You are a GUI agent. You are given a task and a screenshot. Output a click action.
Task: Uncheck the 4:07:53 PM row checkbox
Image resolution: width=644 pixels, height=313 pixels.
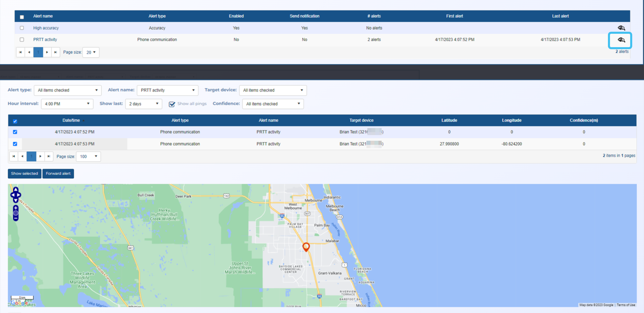15,144
